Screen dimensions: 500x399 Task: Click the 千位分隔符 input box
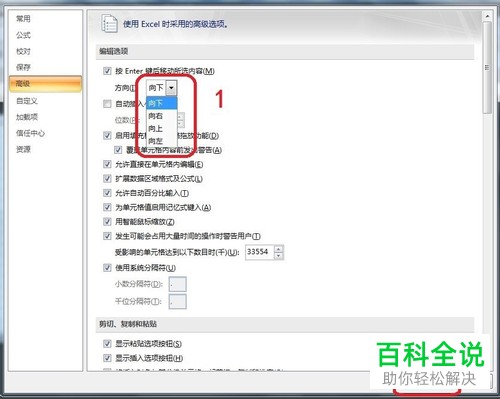point(177,302)
